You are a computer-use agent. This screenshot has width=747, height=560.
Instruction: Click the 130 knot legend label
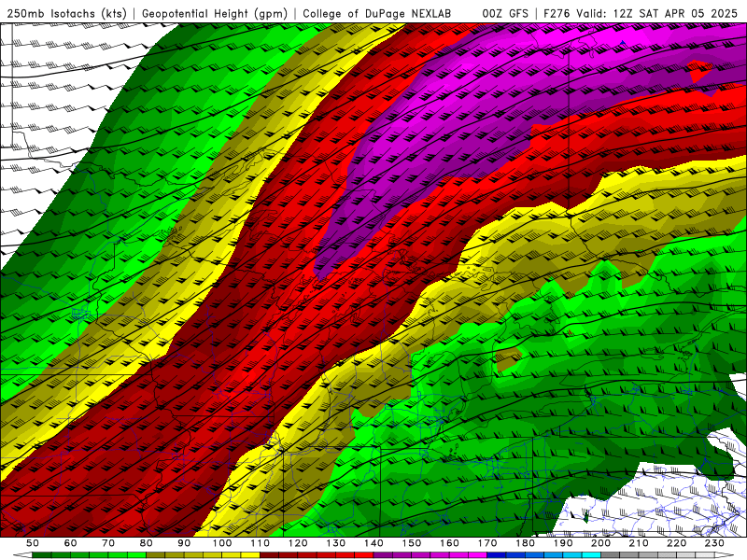pos(336,543)
